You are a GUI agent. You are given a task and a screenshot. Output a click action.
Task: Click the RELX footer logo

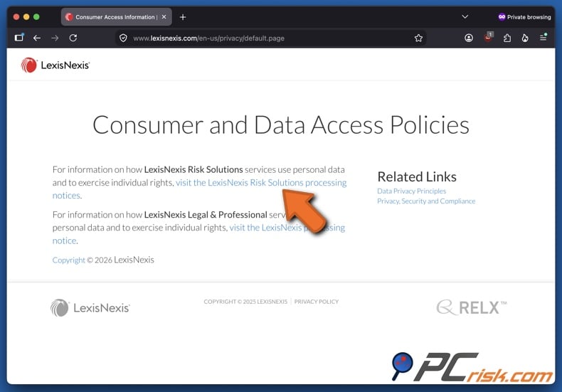click(x=472, y=307)
